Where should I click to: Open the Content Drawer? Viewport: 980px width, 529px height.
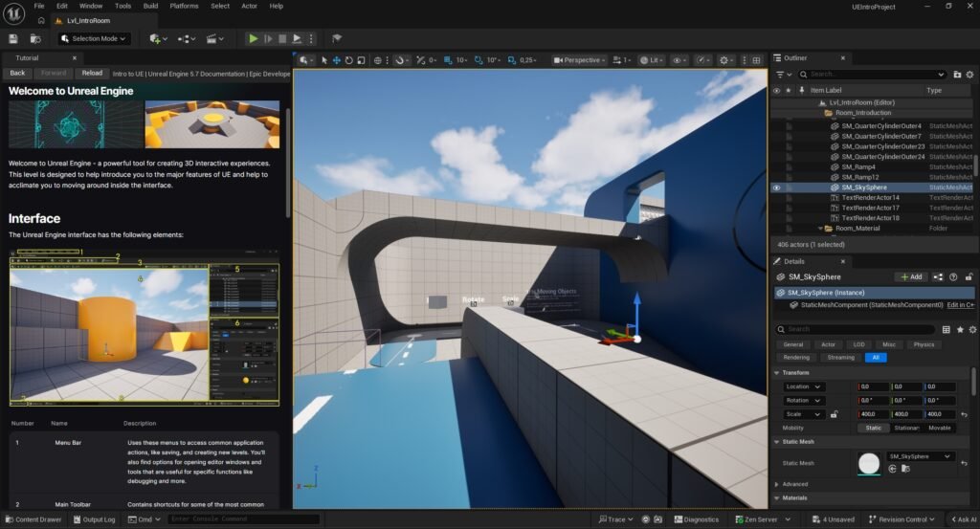(x=33, y=519)
